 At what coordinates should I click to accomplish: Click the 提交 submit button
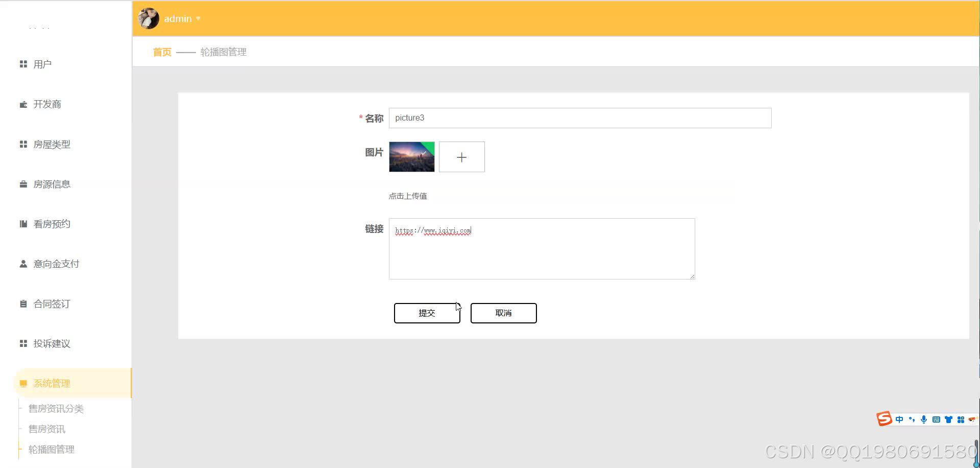427,313
